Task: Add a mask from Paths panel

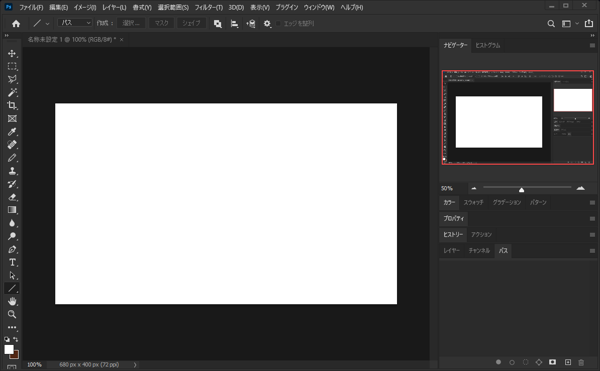Action: point(553,362)
